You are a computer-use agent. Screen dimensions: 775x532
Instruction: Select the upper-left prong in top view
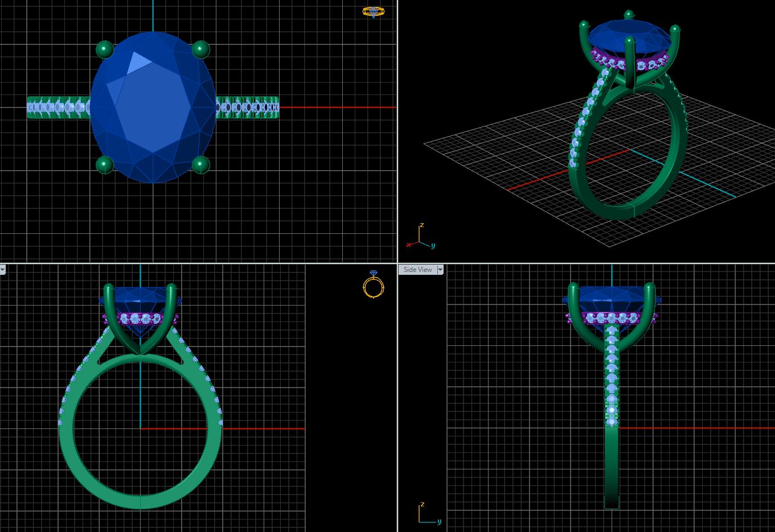click(x=105, y=50)
